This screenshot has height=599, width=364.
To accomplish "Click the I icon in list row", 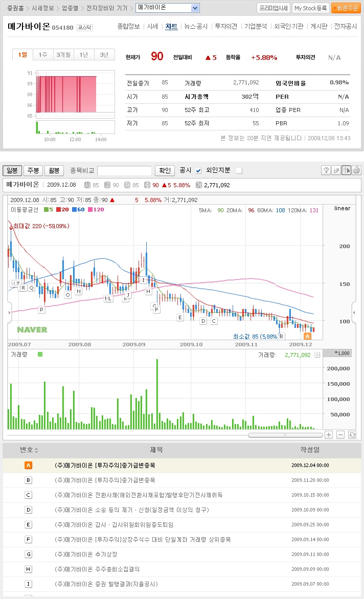I will pos(28,584).
